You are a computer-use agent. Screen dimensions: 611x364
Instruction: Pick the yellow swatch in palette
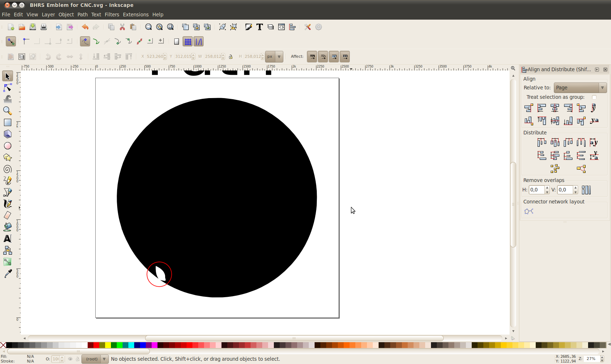pyautogui.click(x=108, y=345)
